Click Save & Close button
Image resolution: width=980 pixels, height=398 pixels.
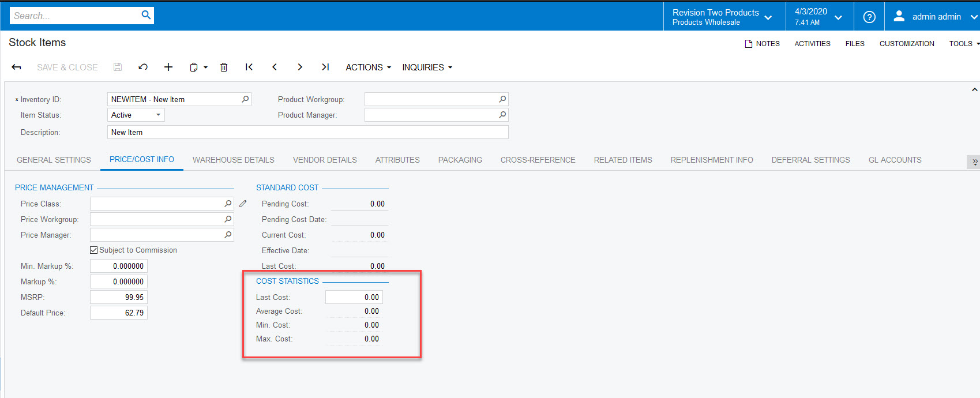[x=67, y=67]
